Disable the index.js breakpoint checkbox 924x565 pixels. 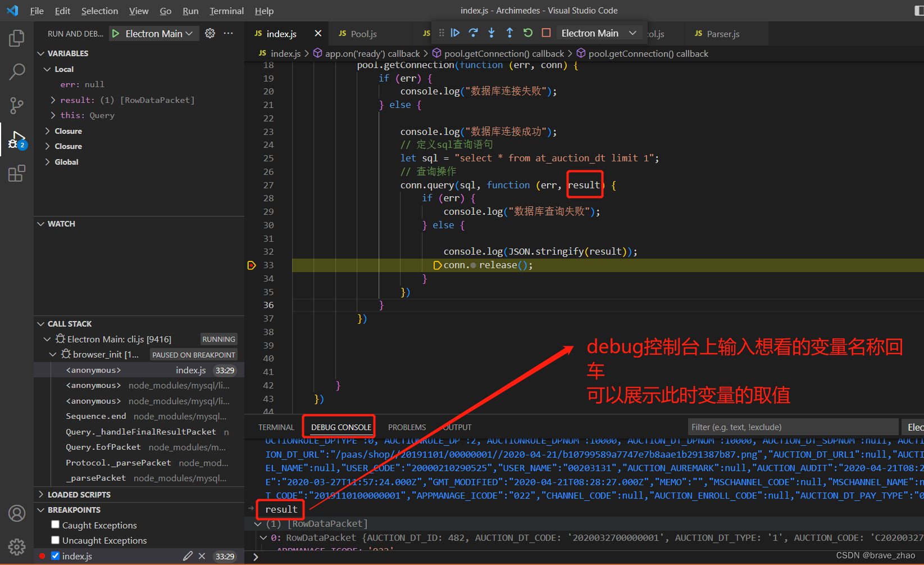[x=55, y=555]
